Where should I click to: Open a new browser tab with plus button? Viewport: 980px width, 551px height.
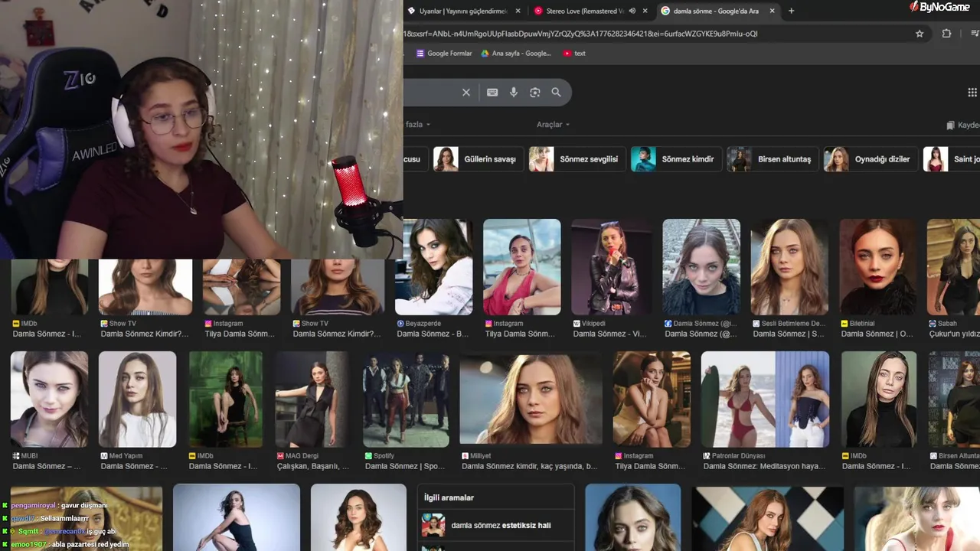pos(791,11)
